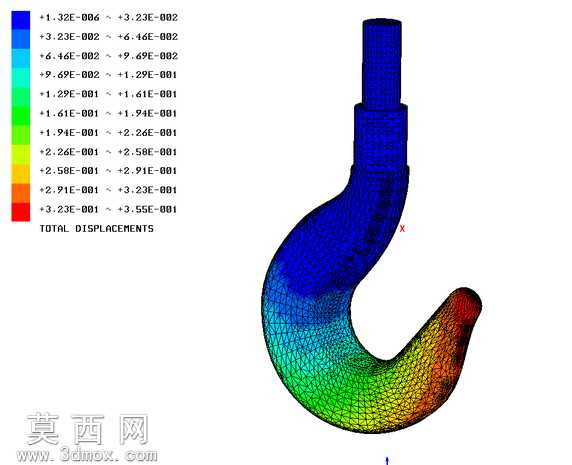Click the light blue swatch beside +6.46E-002 ~ +9.69E-002

(21, 58)
